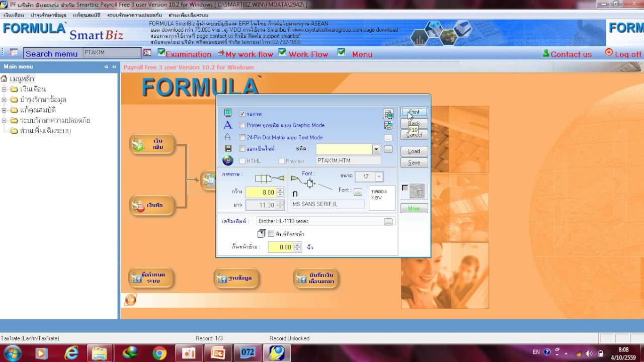Uncheck the จอภาพ screen output checkbox
The image size is (644, 362).
tap(242, 114)
